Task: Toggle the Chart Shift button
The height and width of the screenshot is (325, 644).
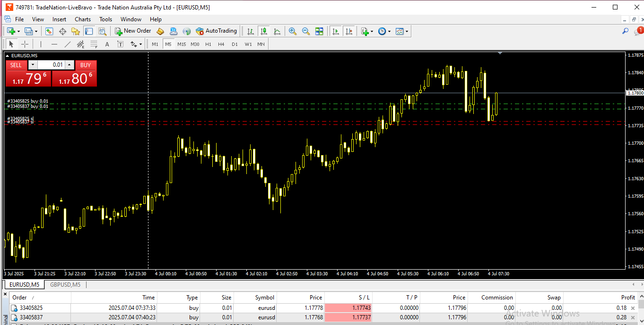Action: coord(348,31)
